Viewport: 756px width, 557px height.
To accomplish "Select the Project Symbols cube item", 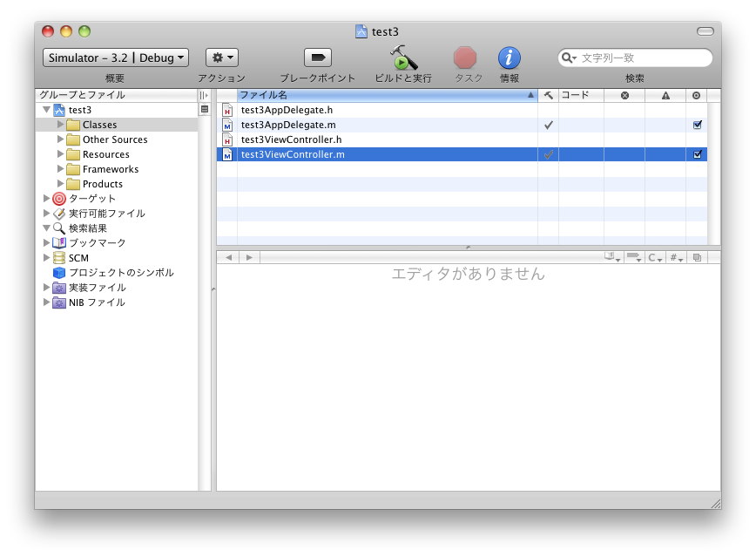I will tap(59, 273).
